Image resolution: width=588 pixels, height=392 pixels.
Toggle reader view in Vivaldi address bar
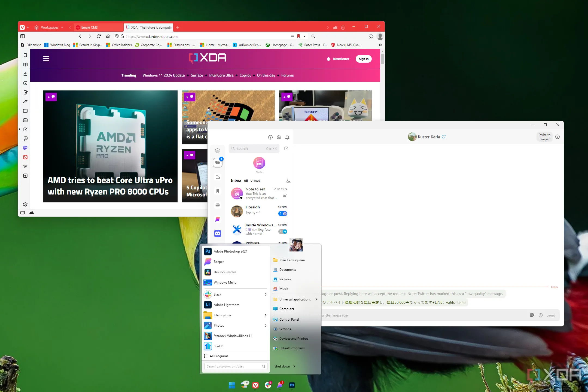coord(293,36)
